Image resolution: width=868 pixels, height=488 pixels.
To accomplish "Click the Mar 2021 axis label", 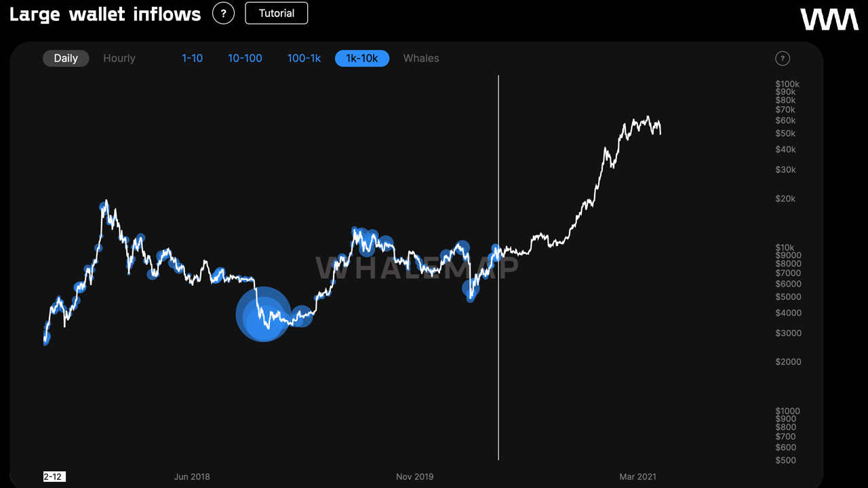I will (x=637, y=477).
